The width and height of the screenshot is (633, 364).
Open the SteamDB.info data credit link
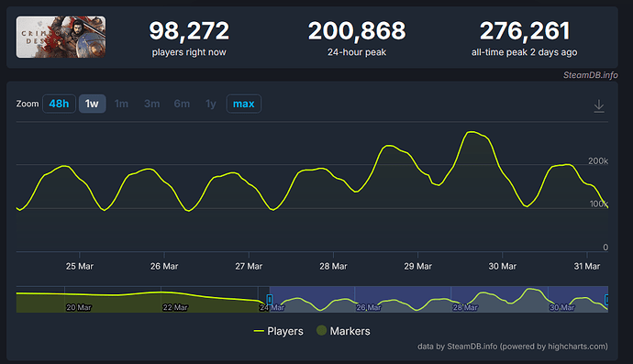[x=513, y=347]
